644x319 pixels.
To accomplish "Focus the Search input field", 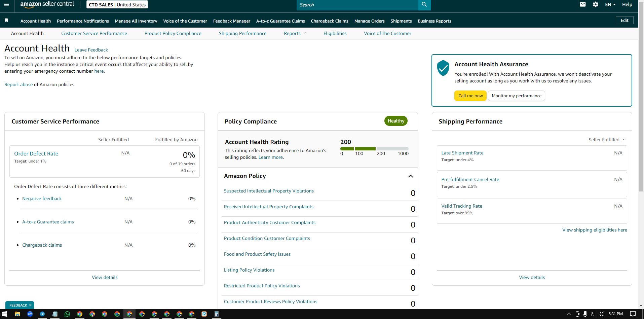I will (357, 5).
